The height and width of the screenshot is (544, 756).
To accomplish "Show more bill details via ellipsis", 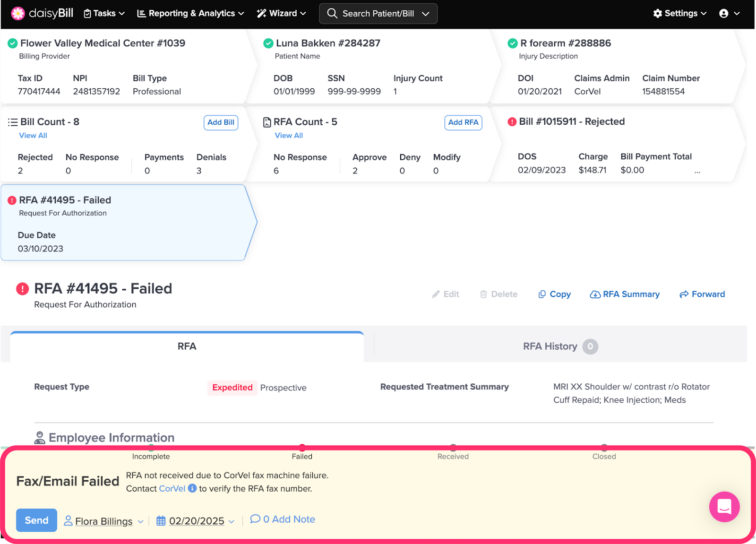I will pyautogui.click(x=697, y=171).
